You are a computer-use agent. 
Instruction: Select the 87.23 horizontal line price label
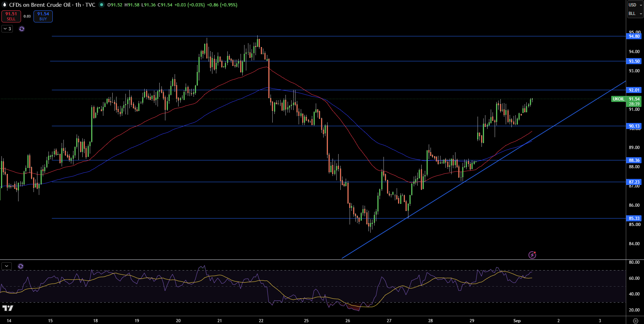[x=634, y=182]
